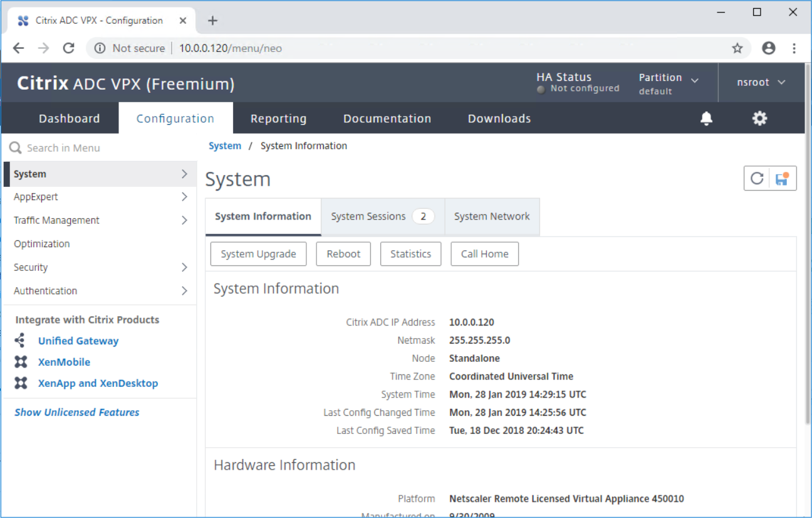
Task: Click the refresh icon beside System heading
Action: point(757,178)
